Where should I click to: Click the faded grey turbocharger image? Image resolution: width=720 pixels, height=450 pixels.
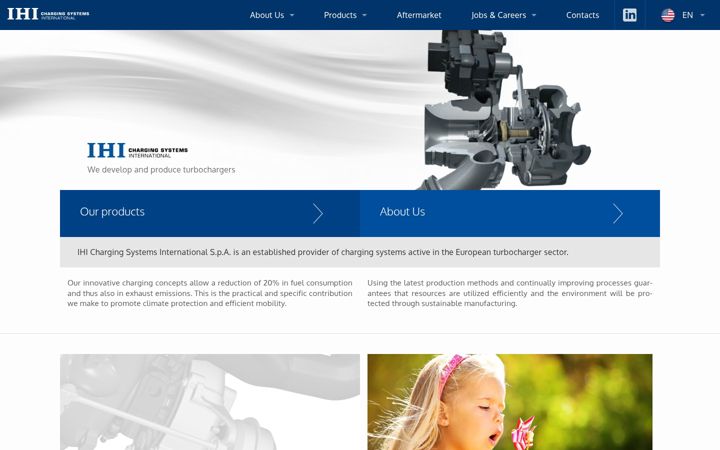click(210, 402)
